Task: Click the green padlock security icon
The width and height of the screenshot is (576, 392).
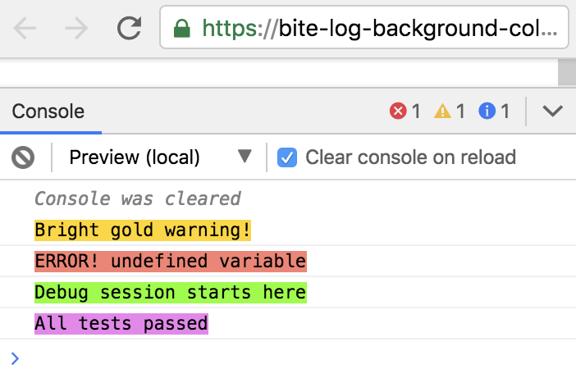Action: [182, 30]
